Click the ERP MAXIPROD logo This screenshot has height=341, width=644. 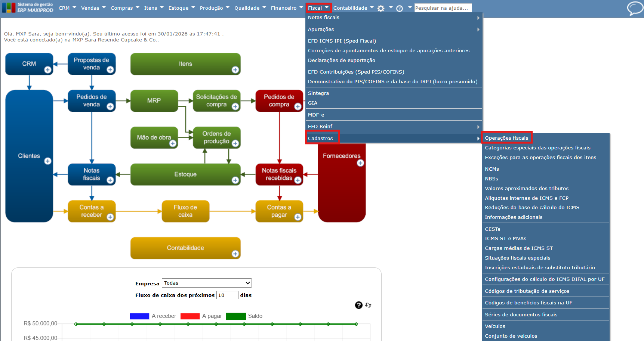click(28, 7)
